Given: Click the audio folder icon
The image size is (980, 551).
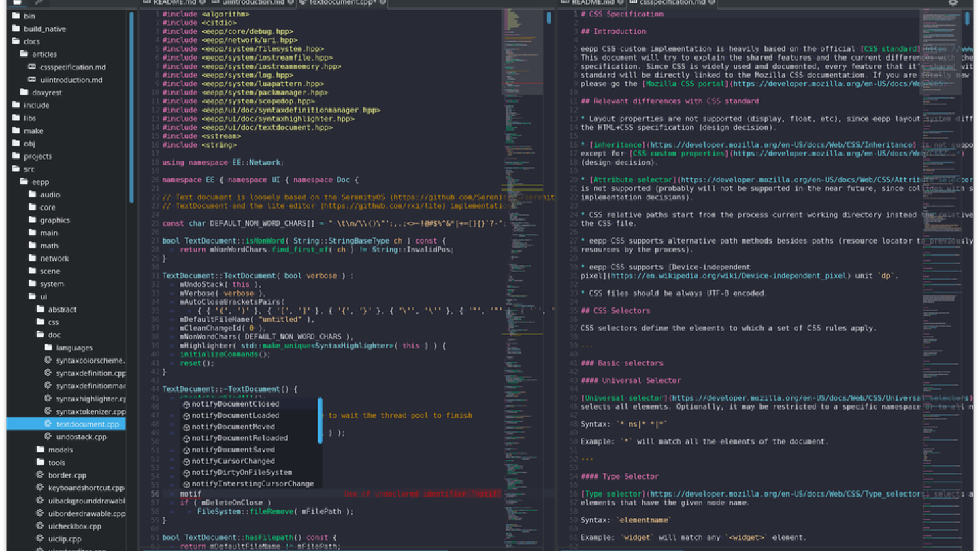Looking at the screenshot, I should [32, 194].
